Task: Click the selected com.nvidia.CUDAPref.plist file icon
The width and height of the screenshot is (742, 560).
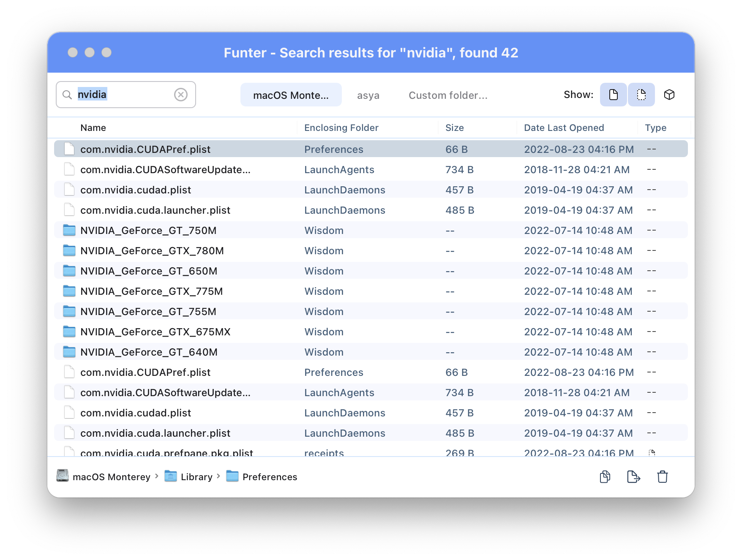Action: (69, 149)
